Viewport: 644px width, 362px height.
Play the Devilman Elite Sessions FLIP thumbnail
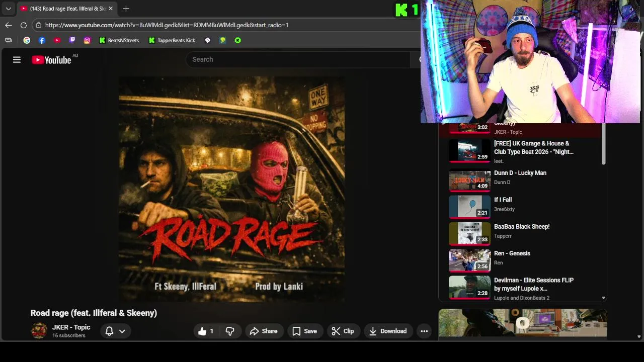469,287
